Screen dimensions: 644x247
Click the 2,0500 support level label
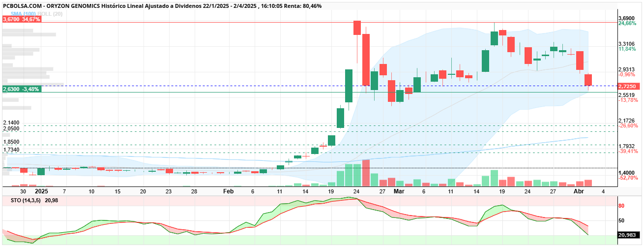[11, 128]
